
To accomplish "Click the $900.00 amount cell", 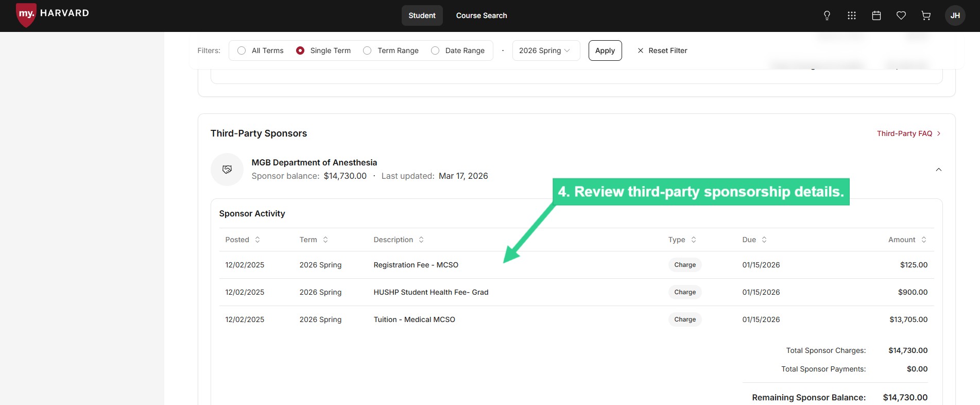I will [x=913, y=292].
